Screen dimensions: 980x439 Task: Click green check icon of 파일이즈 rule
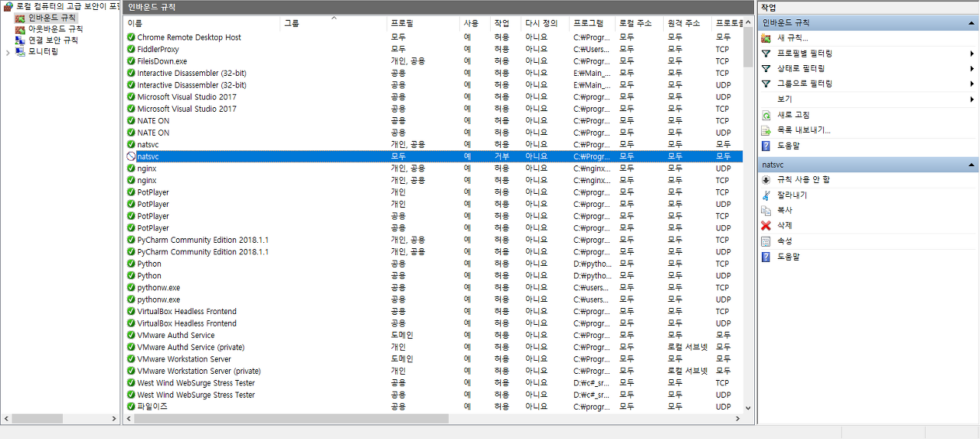(x=131, y=407)
